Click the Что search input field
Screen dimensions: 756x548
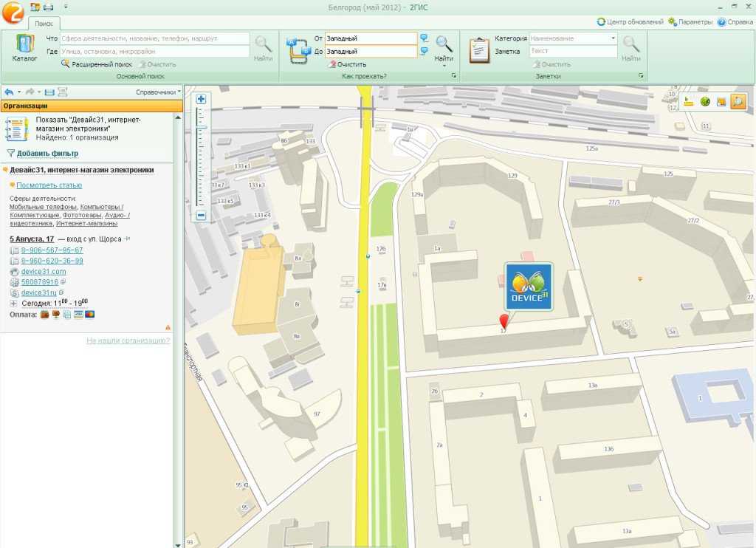[154, 38]
